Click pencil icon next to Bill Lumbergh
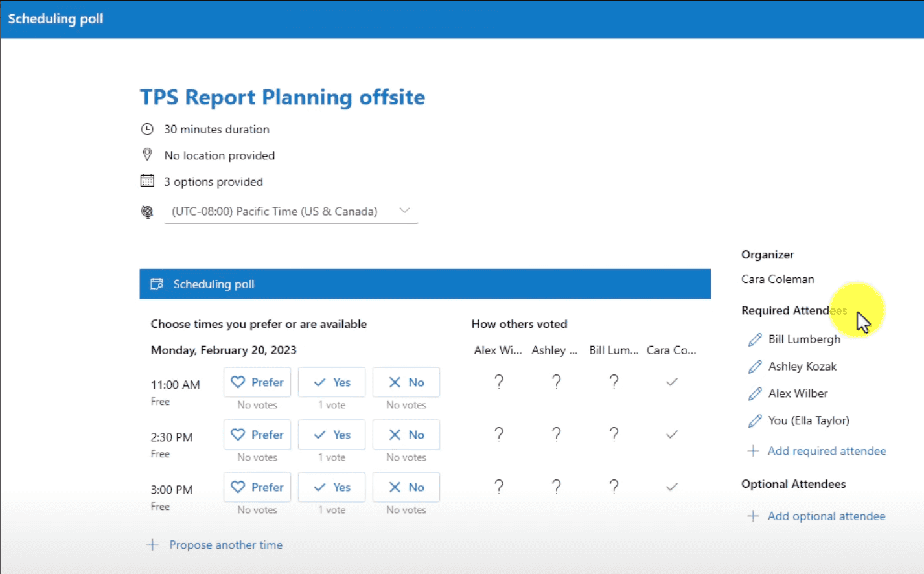This screenshot has width=924, height=574. click(x=755, y=339)
